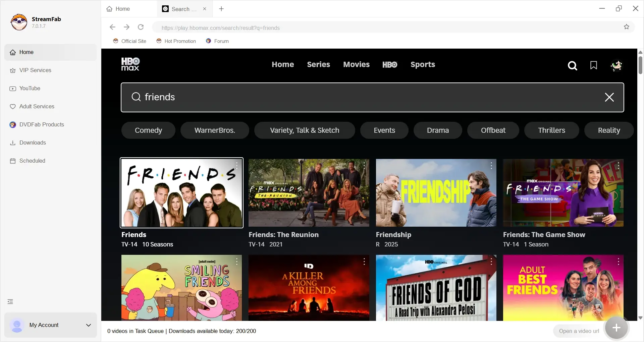Close the Search tab
This screenshot has width=644, height=342.
pyautogui.click(x=205, y=9)
